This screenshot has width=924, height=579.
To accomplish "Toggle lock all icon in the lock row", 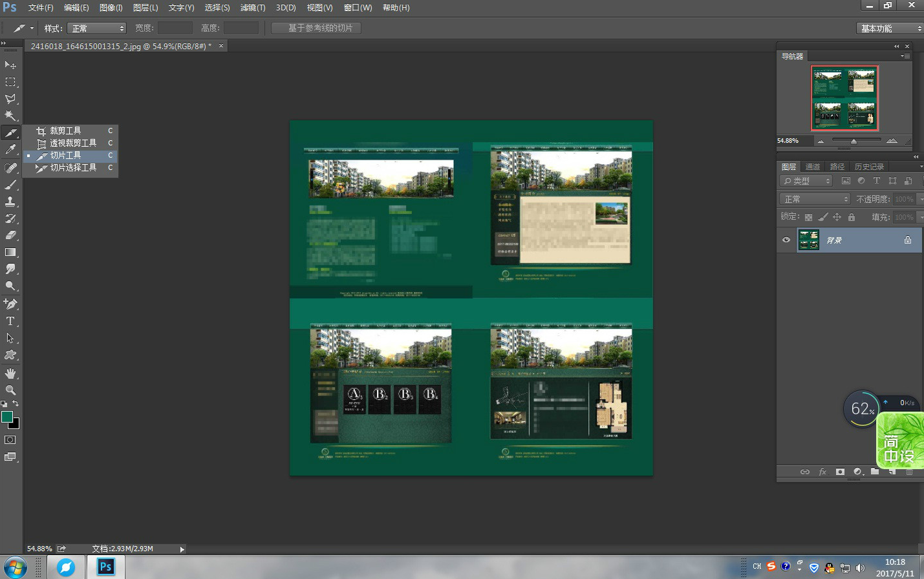I will coord(852,217).
